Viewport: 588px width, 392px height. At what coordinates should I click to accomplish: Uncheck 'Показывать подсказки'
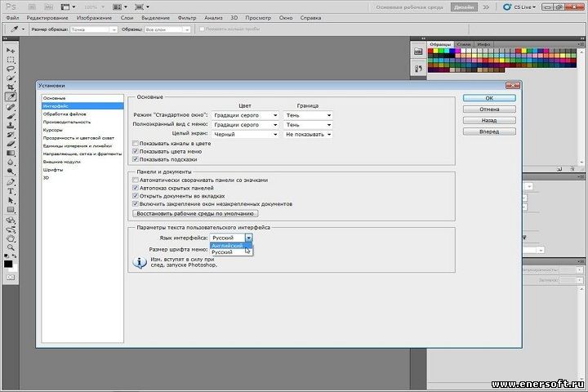[136, 159]
